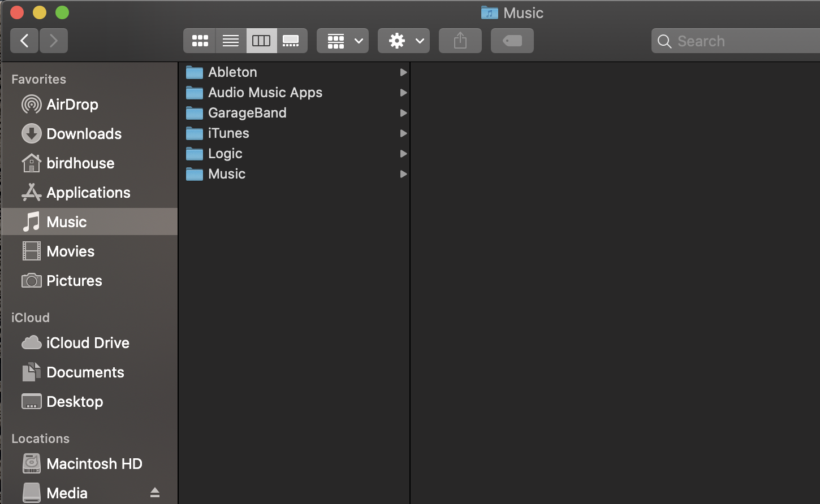This screenshot has width=820, height=504.
Task: Switch to list view
Action: (x=231, y=41)
